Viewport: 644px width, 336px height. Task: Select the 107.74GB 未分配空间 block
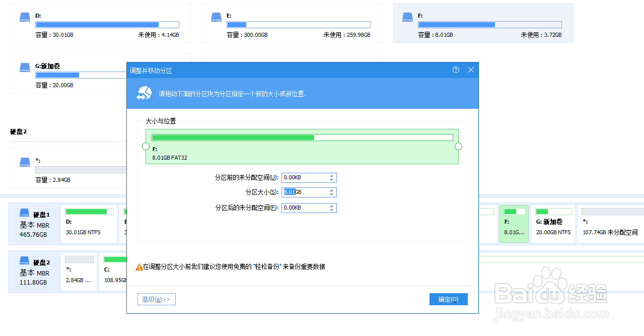(x=612, y=223)
